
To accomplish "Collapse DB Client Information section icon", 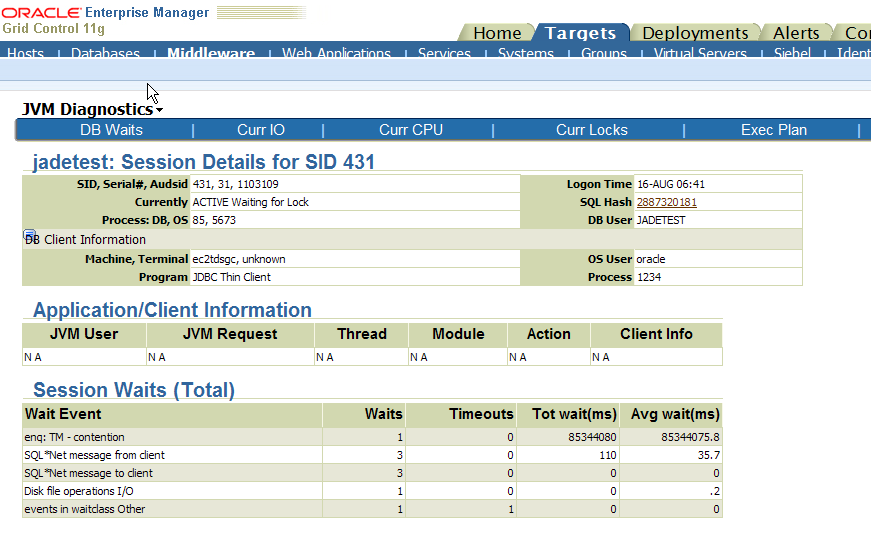I will pyautogui.click(x=29, y=234).
